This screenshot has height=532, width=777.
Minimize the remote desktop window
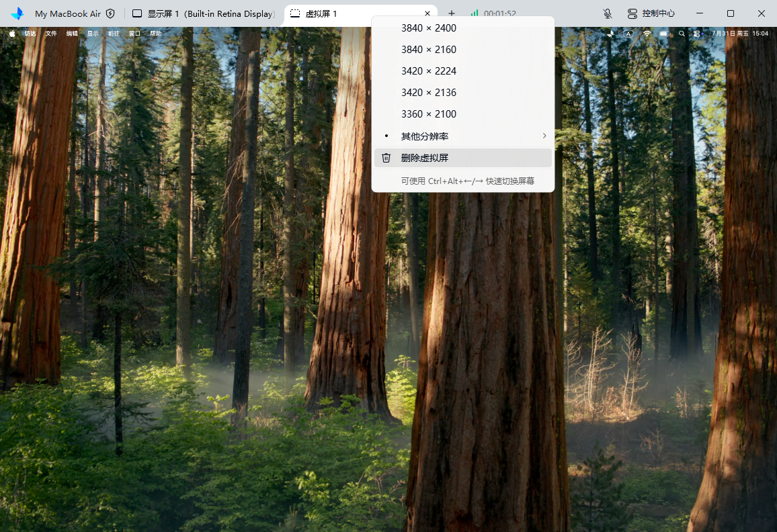point(699,13)
